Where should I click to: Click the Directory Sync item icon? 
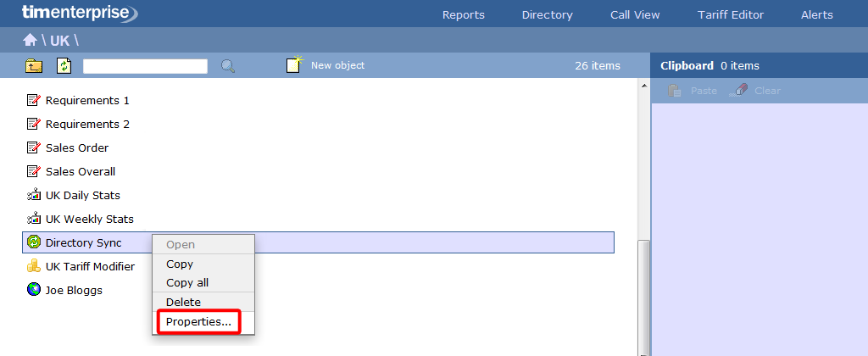(34, 242)
